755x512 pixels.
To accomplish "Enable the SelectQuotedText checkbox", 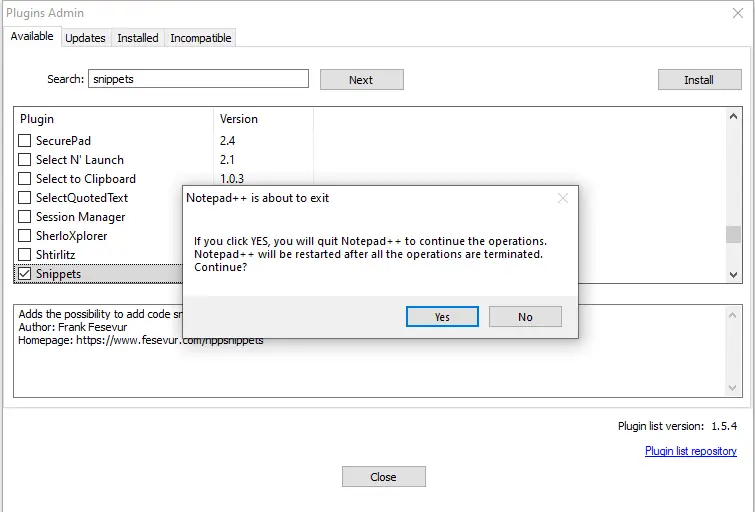I will 25,197.
